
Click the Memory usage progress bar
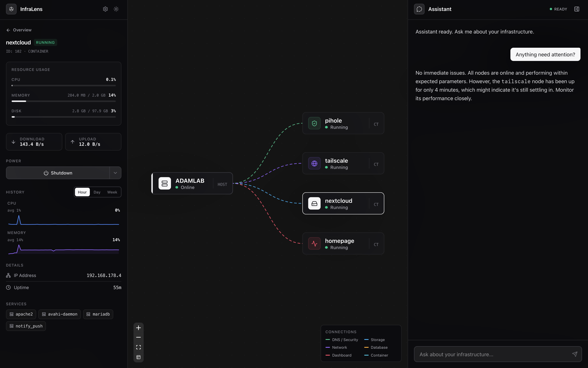tap(64, 101)
